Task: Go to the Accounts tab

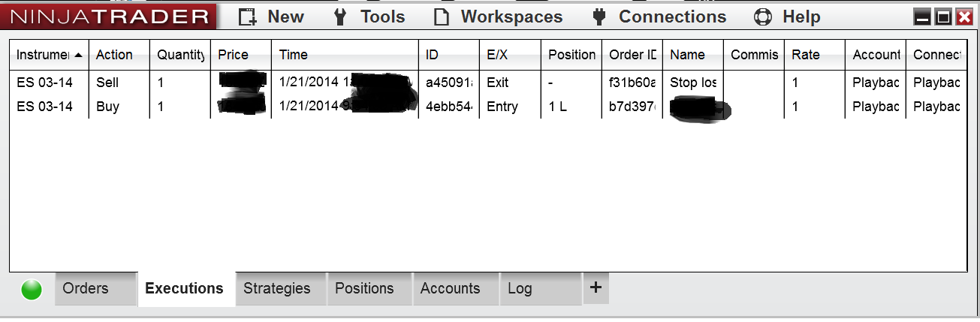Action: tap(450, 289)
